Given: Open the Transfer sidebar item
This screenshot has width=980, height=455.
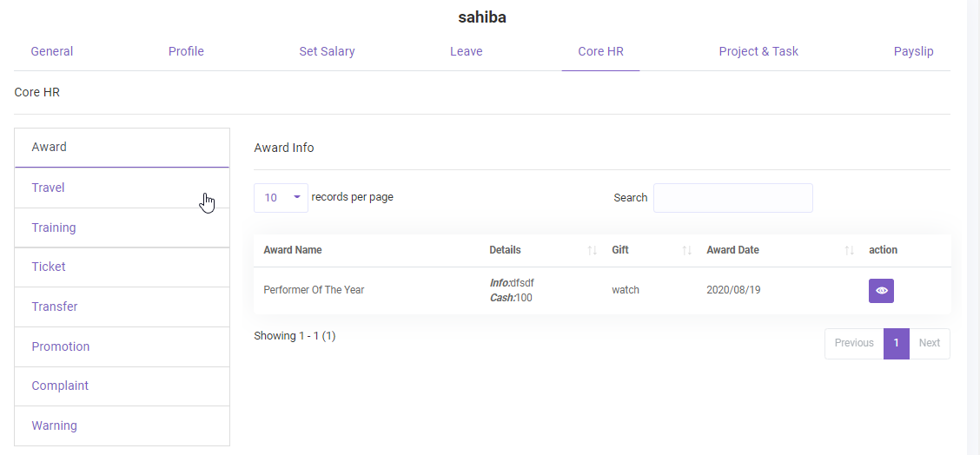Looking at the screenshot, I should point(55,307).
